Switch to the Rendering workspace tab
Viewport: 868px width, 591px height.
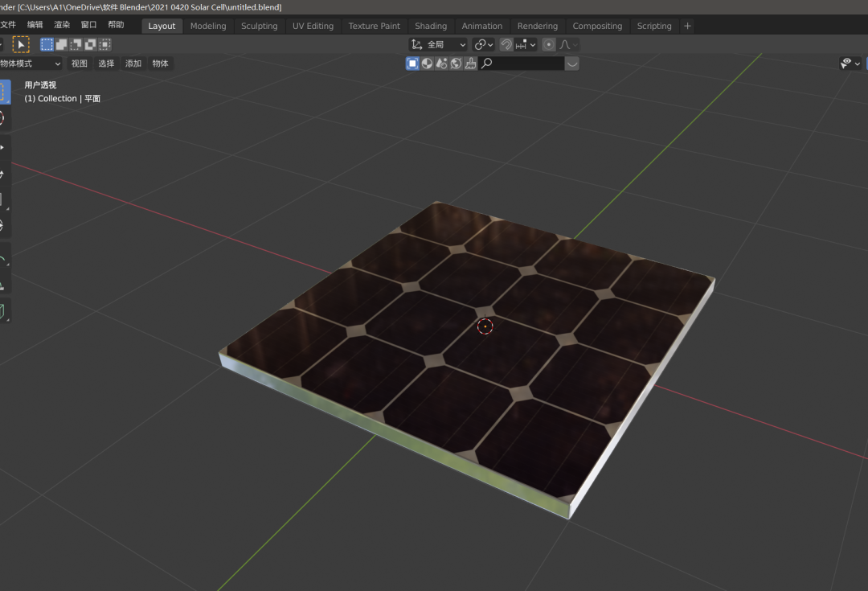538,26
